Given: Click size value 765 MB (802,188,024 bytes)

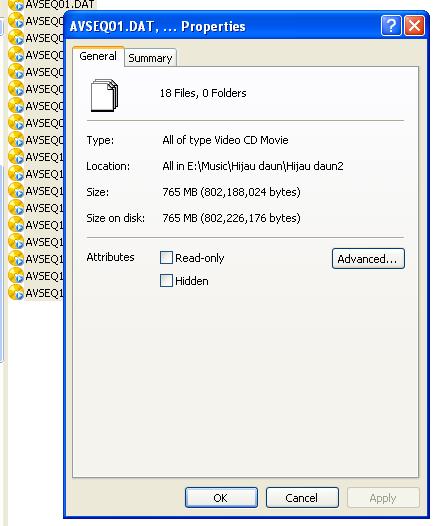Looking at the screenshot, I should (231, 192).
